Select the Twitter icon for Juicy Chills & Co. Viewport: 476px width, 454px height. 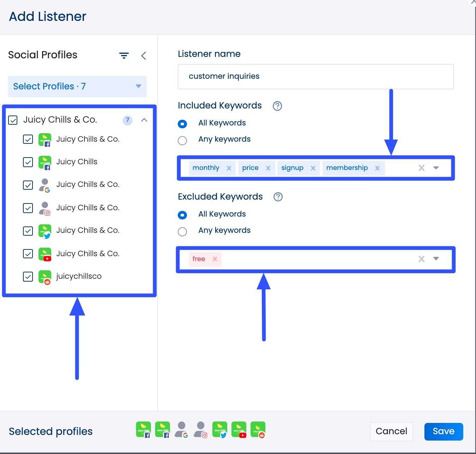tap(45, 231)
